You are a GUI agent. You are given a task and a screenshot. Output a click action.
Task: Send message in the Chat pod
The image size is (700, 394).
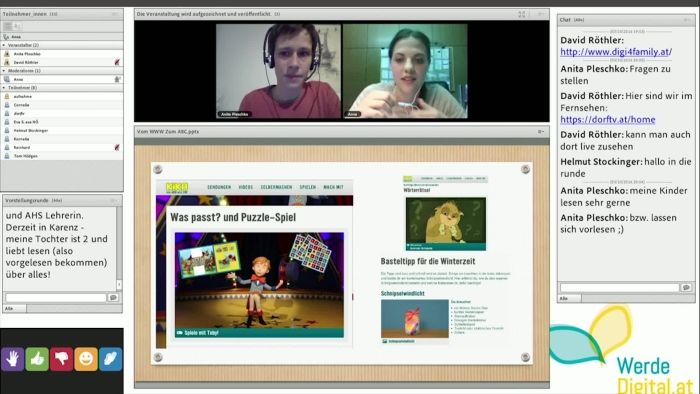pos(686,287)
